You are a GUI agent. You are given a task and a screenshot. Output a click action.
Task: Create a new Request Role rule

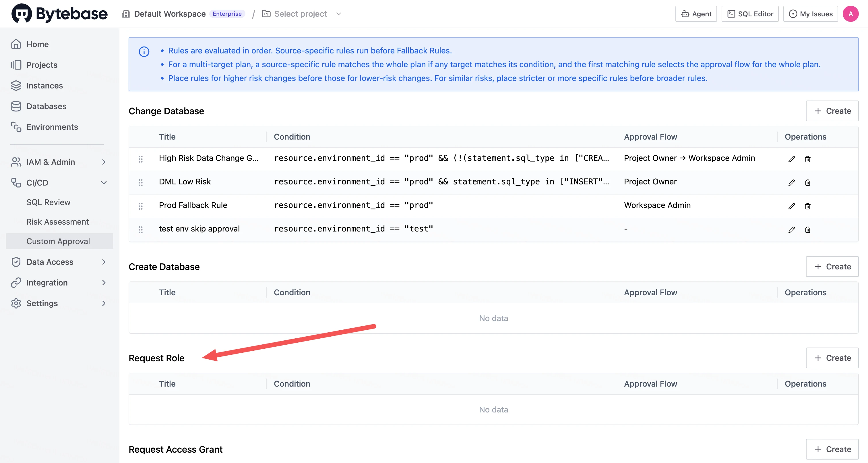(832, 358)
